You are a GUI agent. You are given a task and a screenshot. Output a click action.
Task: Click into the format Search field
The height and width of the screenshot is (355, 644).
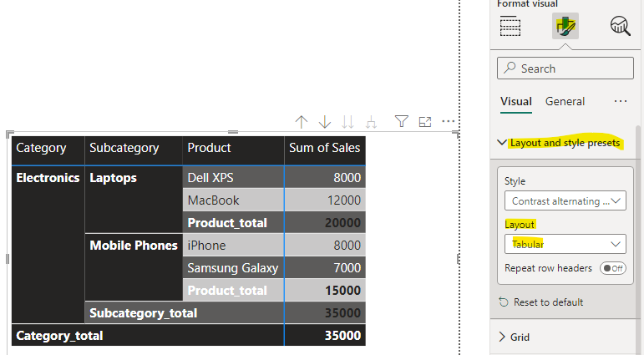[565, 68]
